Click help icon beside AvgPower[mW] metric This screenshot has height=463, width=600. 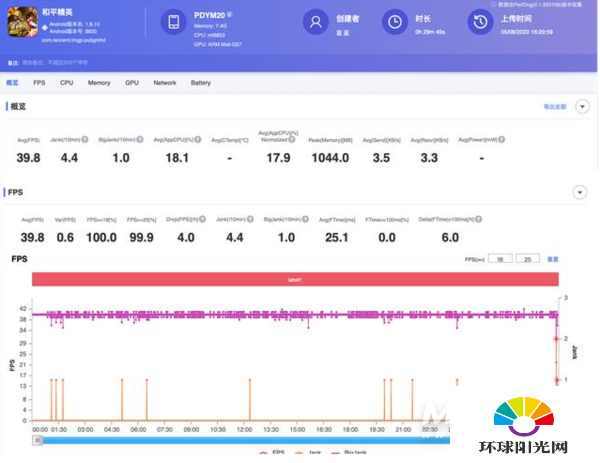click(x=501, y=140)
